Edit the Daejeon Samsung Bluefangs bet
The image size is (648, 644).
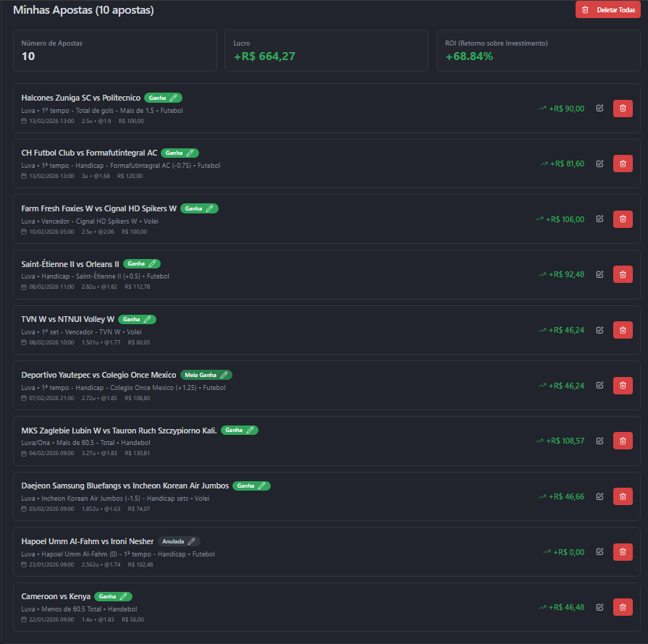point(599,496)
